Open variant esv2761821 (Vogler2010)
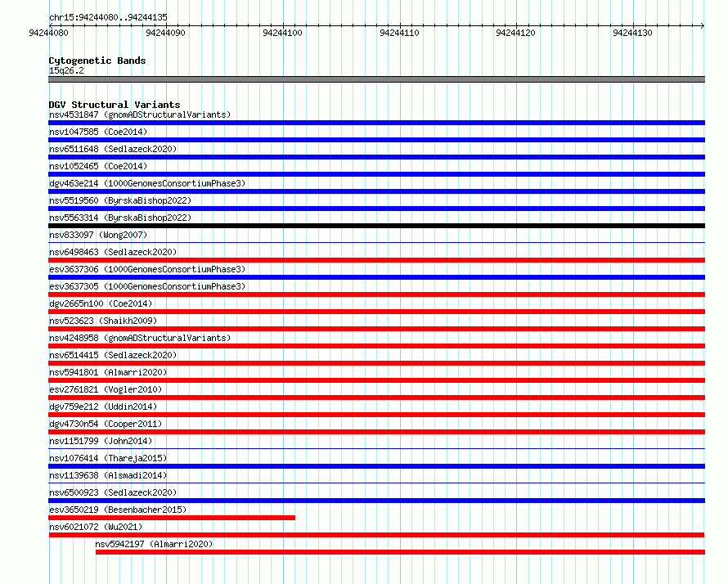 click(x=106, y=389)
